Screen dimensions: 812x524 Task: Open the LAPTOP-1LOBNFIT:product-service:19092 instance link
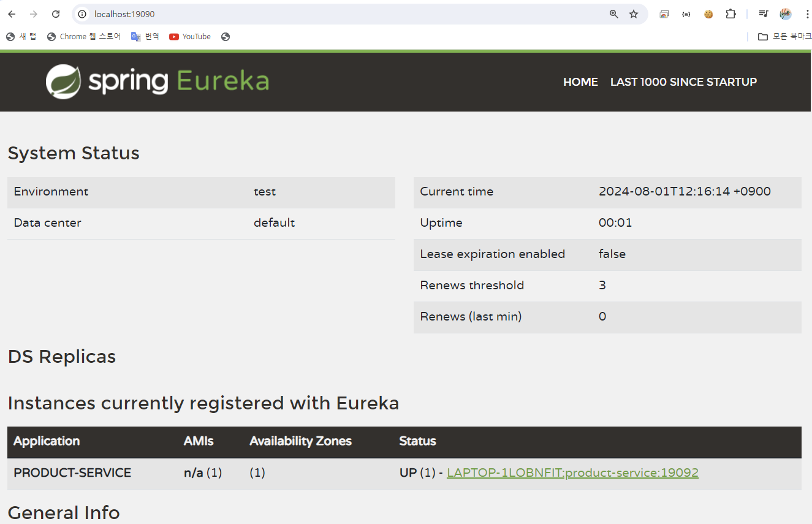[x=572, y=473]
